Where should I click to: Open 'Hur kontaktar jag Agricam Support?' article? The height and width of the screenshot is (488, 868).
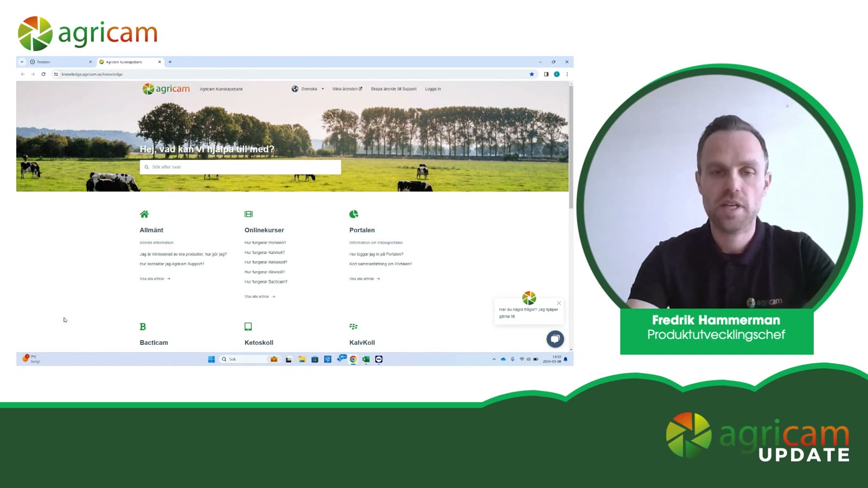tap(172, 264)
